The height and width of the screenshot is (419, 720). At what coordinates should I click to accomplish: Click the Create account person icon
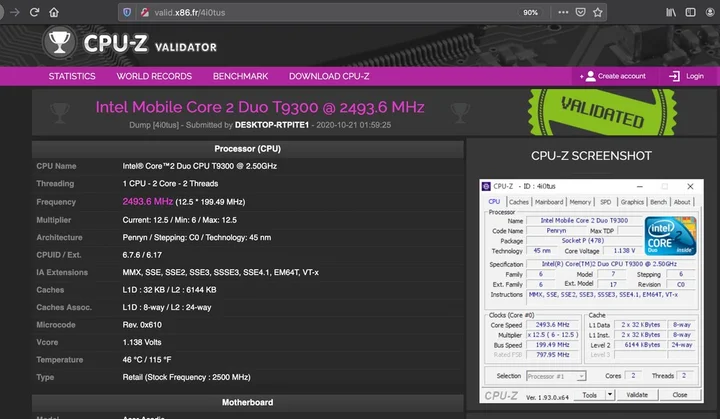click(590, 76)
